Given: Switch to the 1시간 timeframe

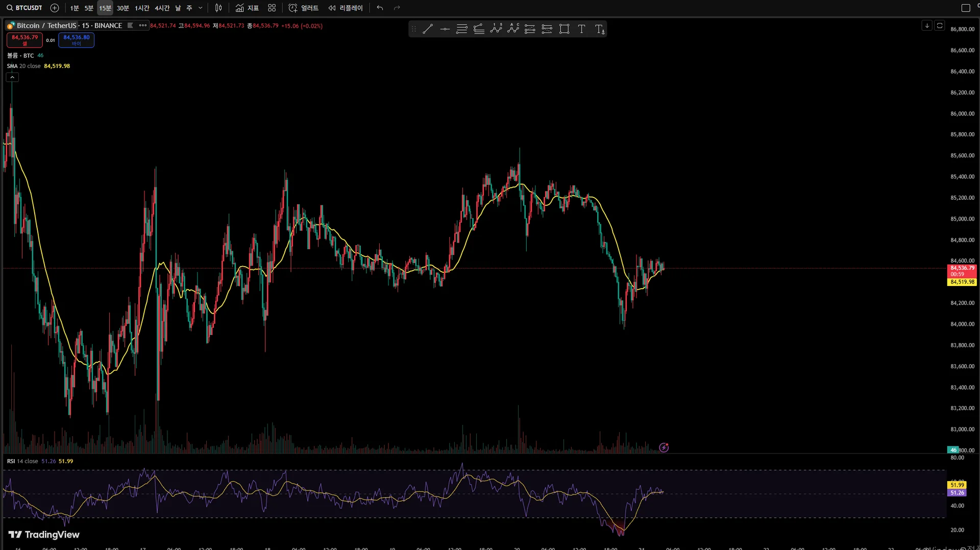Looking at the screenshot, I should 142,8.
